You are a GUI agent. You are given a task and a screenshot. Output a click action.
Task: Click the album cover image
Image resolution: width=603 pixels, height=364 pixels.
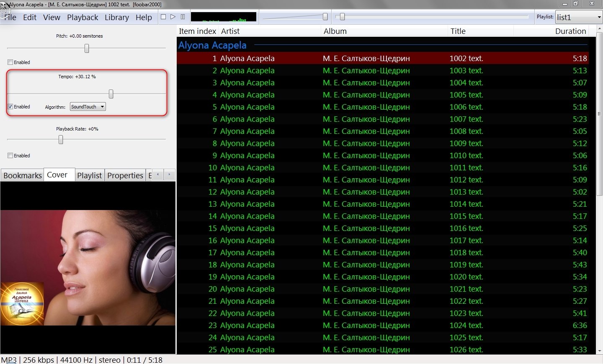point(88,268)
